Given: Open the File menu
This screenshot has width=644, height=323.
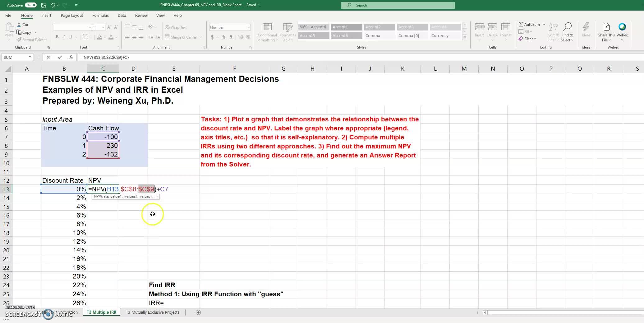Looking at the screenshot, I should pyautogui.click(x=8, y=15).
